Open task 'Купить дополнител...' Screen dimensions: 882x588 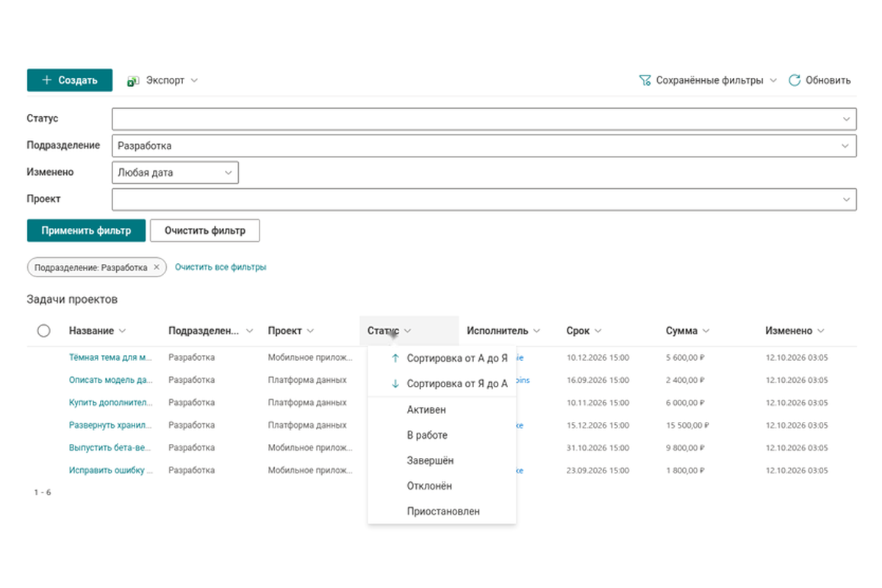tap(111, 403)
